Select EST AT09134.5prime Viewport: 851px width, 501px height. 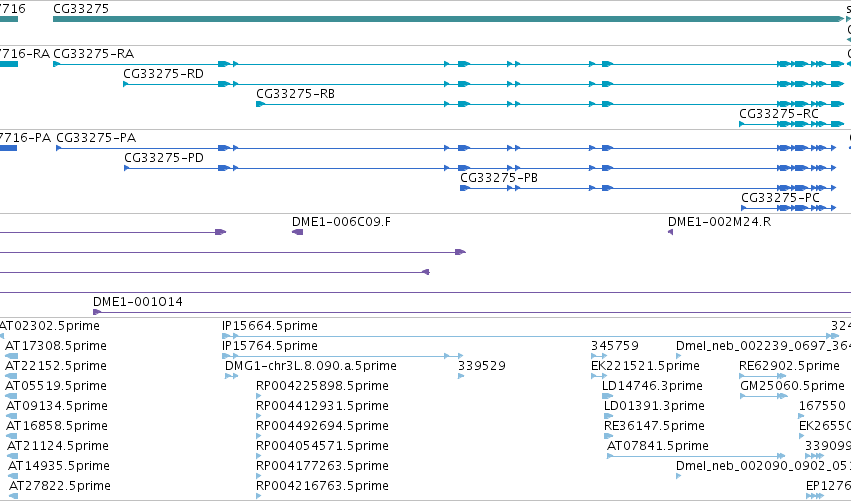pos(56,406)
